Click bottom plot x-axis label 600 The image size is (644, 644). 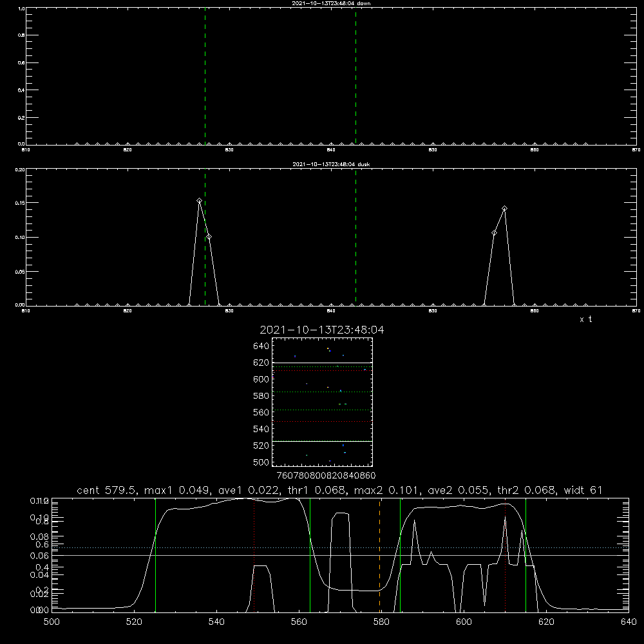point(464,622)
